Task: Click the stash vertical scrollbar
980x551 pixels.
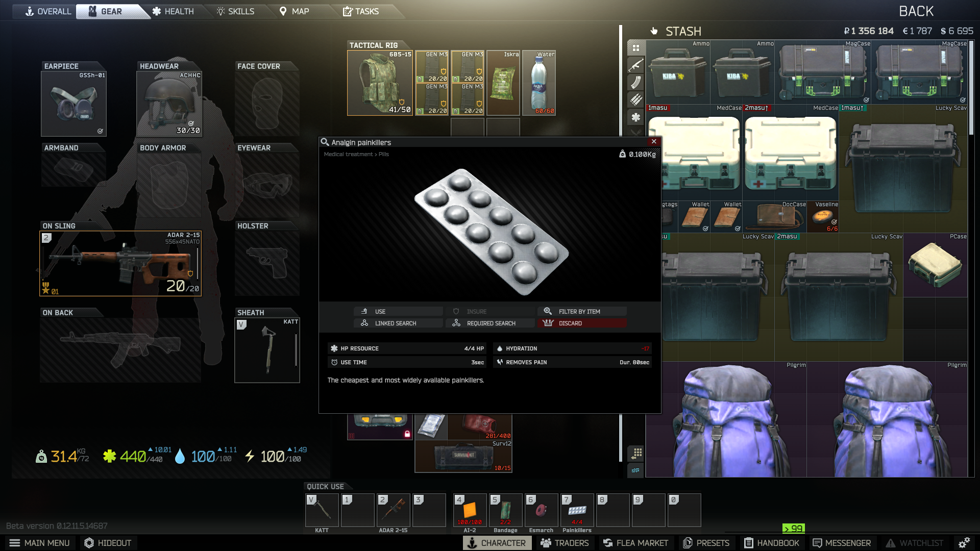Action: pyautogui.click(x=971, y=88)
